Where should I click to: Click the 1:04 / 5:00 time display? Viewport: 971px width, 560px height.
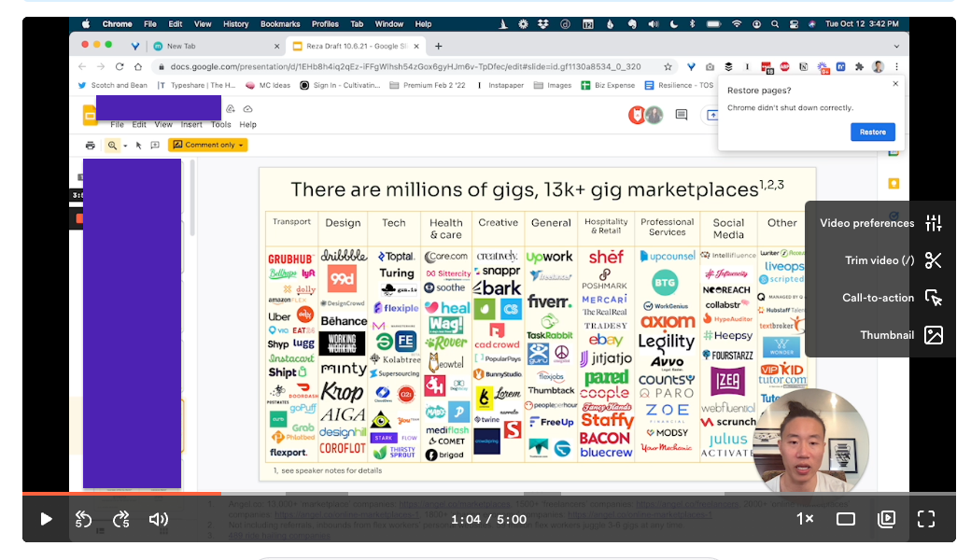tap(488, 520)
